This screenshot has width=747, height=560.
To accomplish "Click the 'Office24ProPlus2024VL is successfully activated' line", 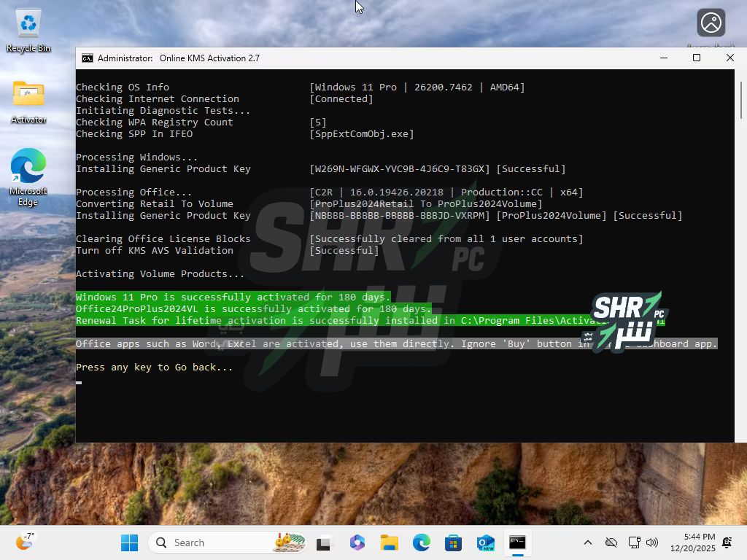I will [253, 308].
